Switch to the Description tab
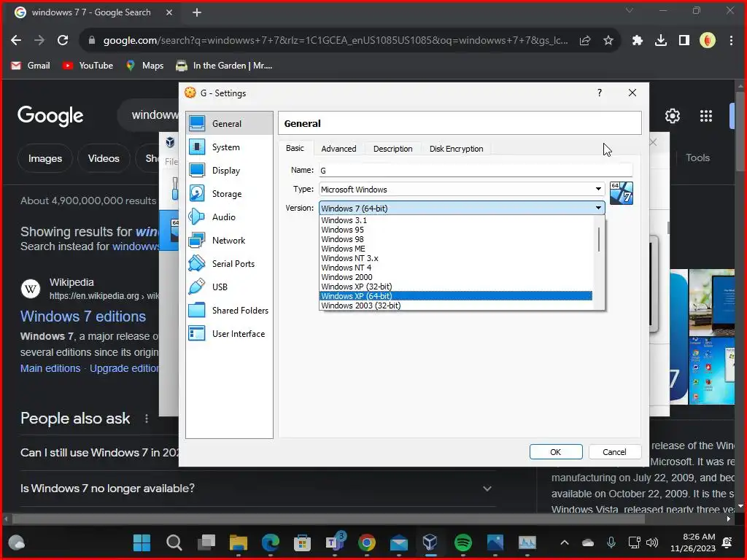 [x=393, y=149]
